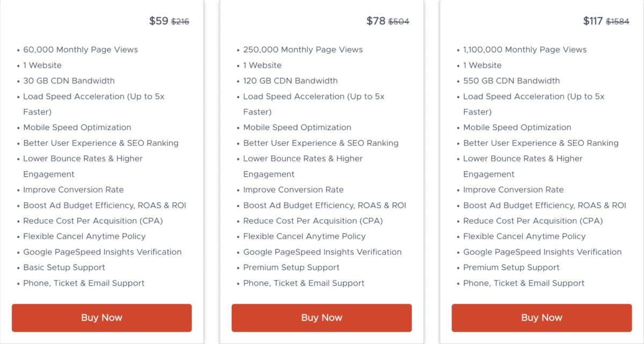Click the 1,100,000 Monthly Page Views item
644x344 pixels.
525,49
